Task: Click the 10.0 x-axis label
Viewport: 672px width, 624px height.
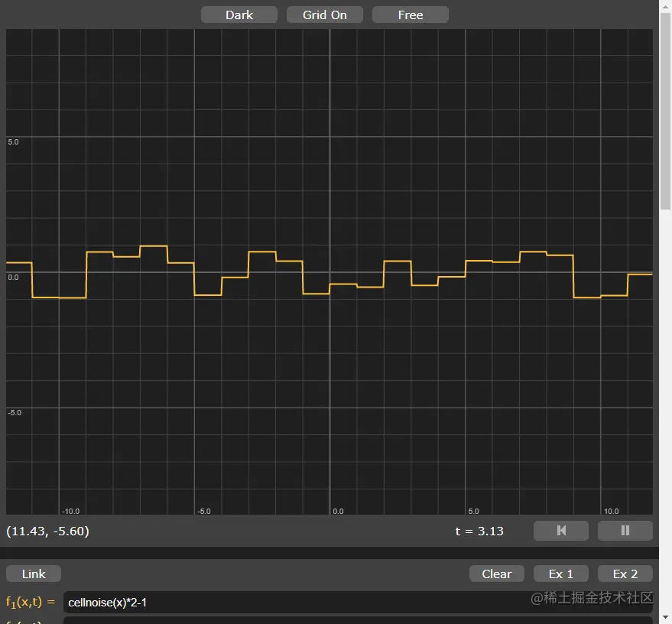Action: (611, 512)
